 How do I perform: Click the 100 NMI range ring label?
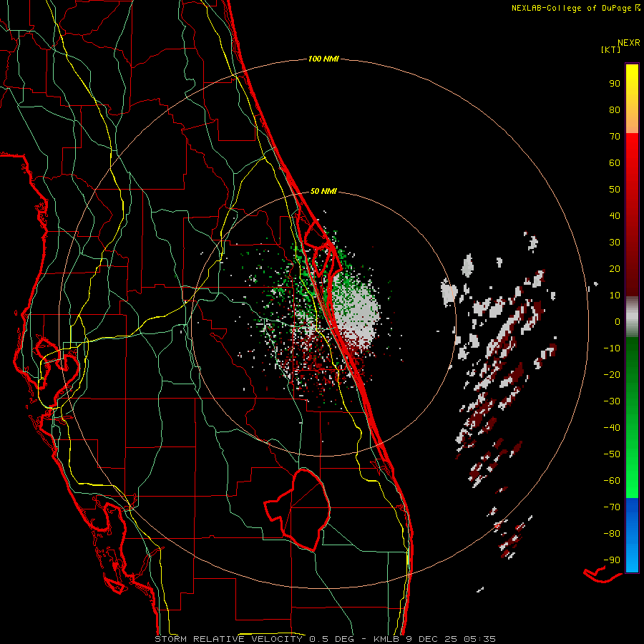(323, 59)
